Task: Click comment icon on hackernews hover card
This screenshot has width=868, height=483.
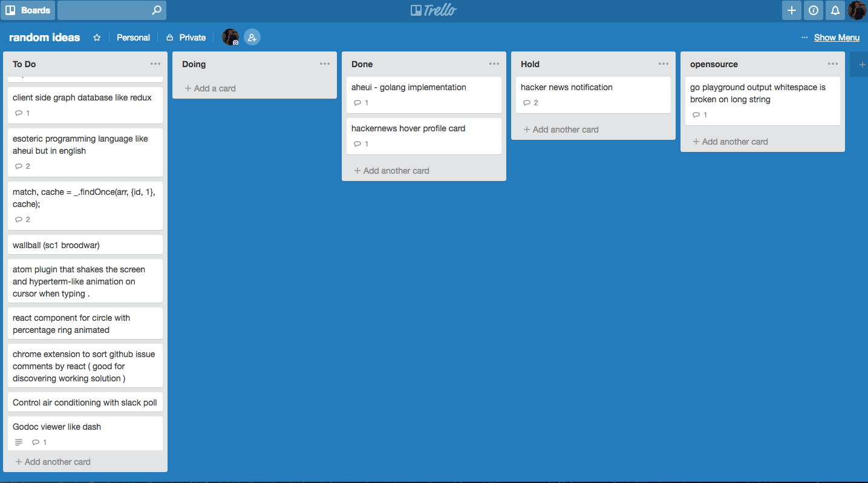Action: [357, 144]
